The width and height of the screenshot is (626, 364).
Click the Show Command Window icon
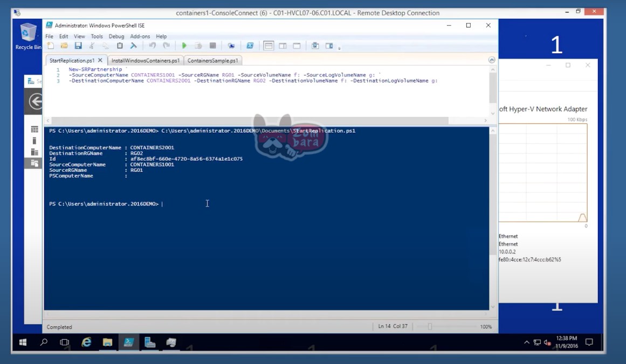[315, 46]
